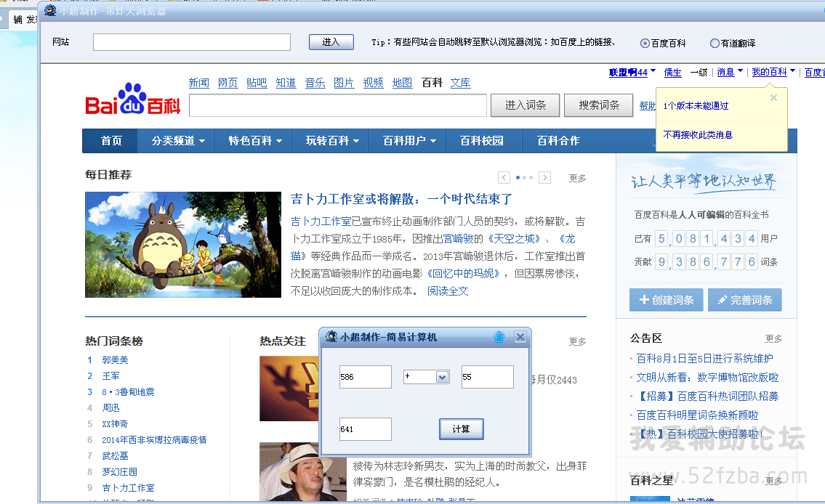Open hot entry 2014年西非埃博拉病毒疫情
The image size is (825, 504).
pyautogui.click(x=154, y=440)
